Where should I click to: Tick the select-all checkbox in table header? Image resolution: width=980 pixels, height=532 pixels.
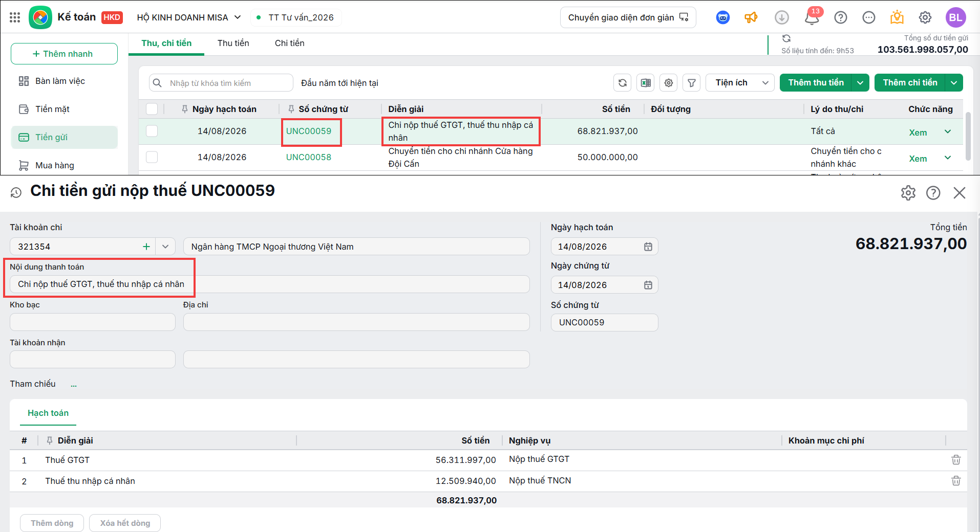coord(152,109)
